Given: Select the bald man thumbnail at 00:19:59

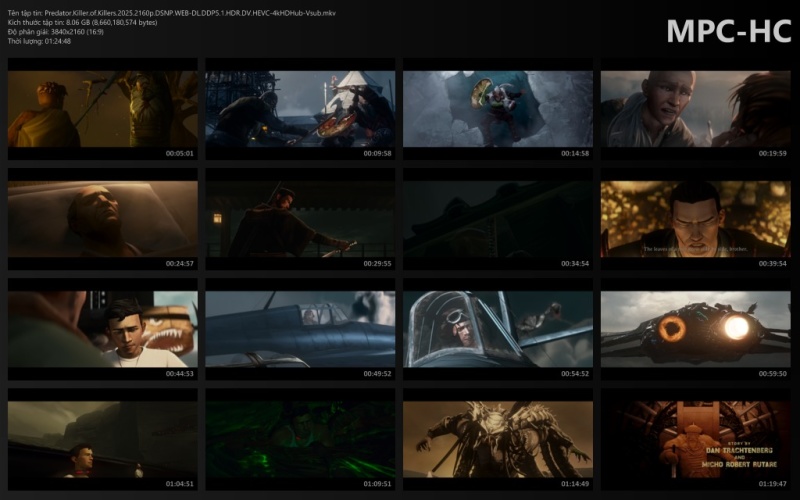Looking at the screenshot, I should (695, 109).
